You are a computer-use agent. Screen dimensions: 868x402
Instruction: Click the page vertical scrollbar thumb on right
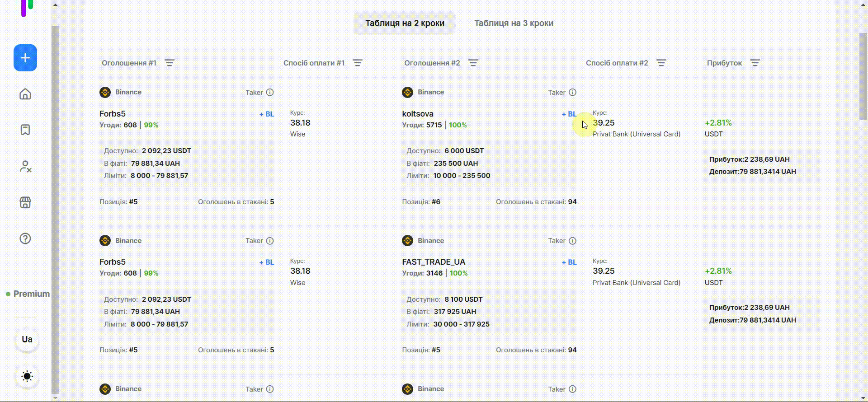tap(863, 76)
